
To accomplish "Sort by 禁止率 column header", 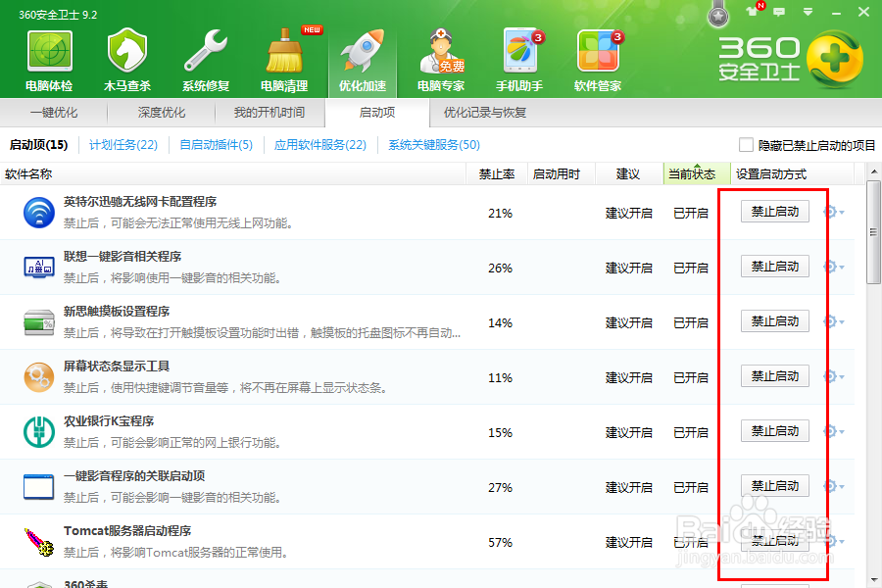I will [x=497, y=174].
